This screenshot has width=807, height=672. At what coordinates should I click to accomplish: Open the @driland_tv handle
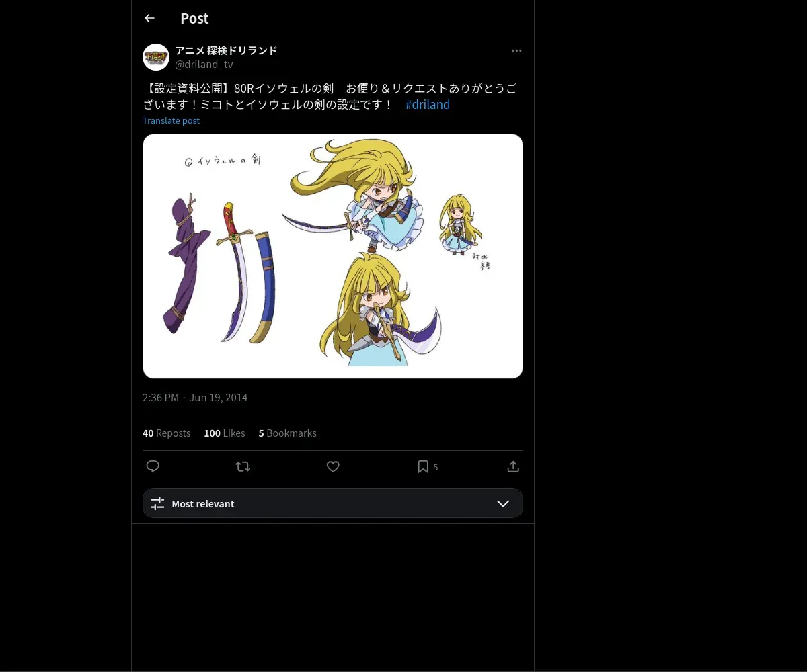[204, 65]
